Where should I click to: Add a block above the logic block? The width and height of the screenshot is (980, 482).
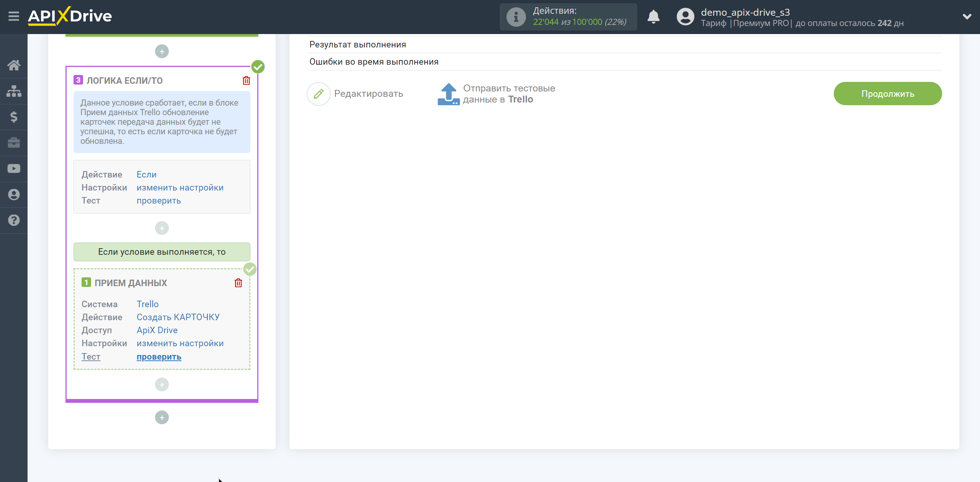click(162, 51)
